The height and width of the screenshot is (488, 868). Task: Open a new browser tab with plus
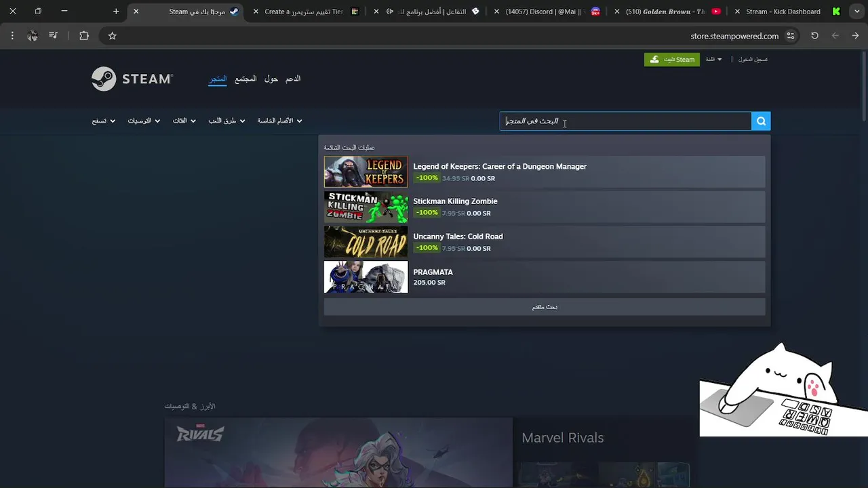pyautogui.click(x=116, y=12)
